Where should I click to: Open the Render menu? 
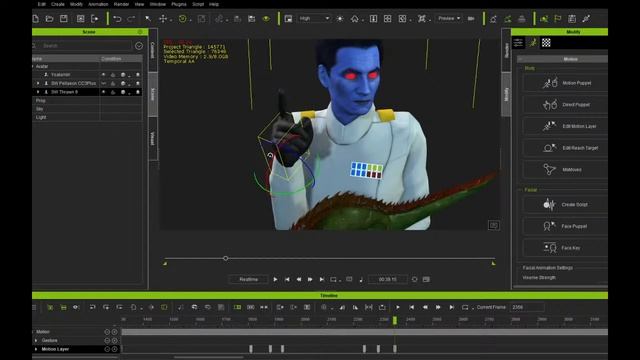point(121,4)
